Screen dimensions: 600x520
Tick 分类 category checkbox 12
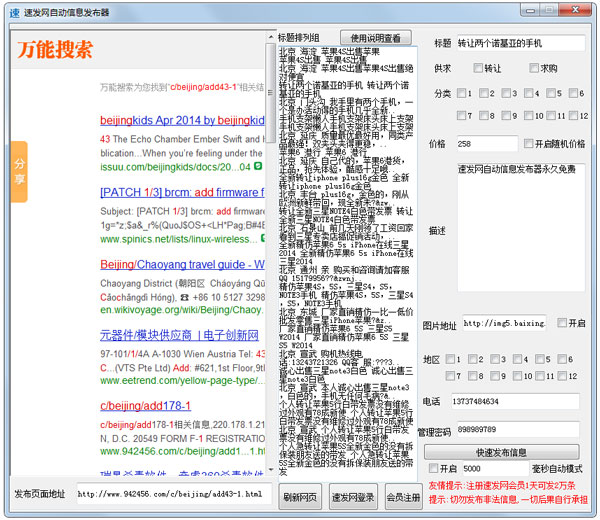pos(574,115)
